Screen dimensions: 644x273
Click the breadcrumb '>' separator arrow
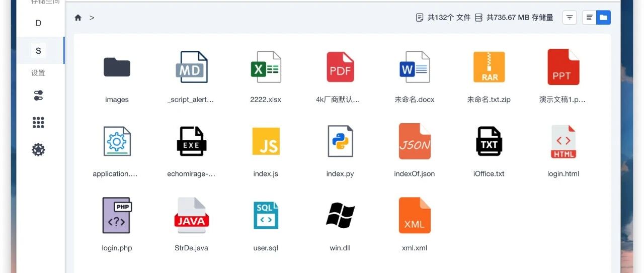click(92, 18)
